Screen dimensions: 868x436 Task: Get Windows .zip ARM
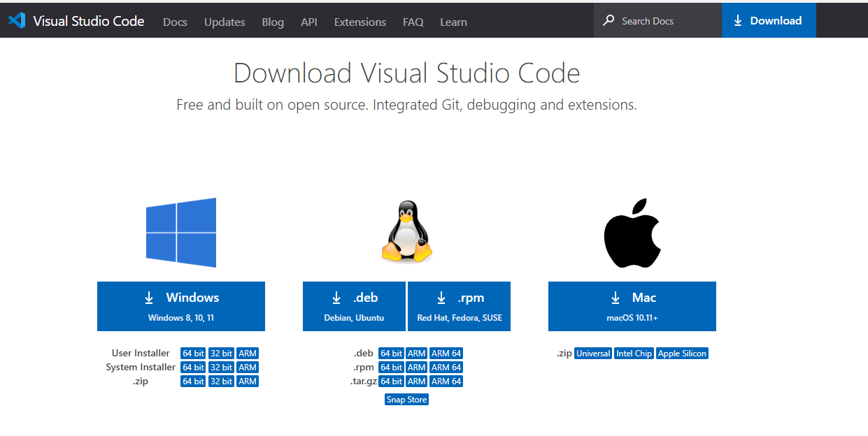coord(248,381)
